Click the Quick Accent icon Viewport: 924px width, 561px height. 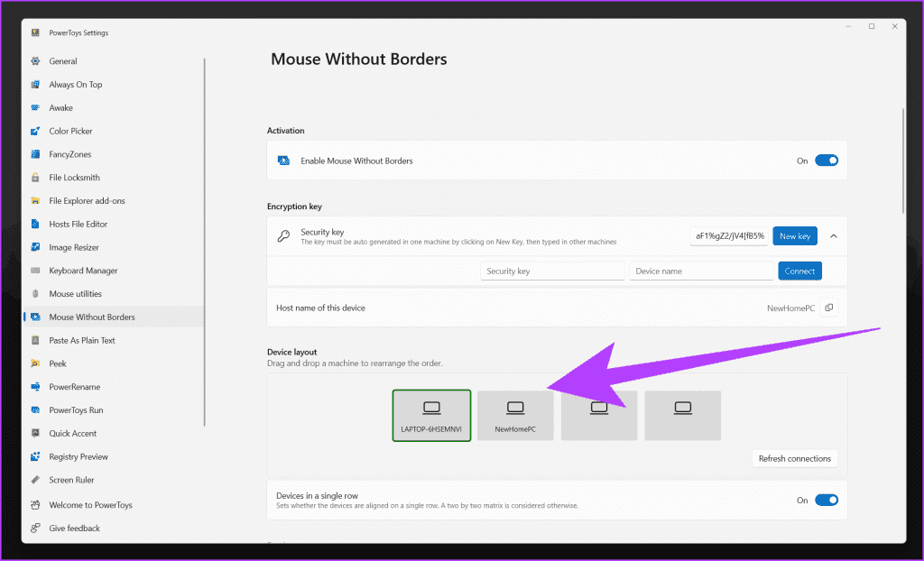35,433
